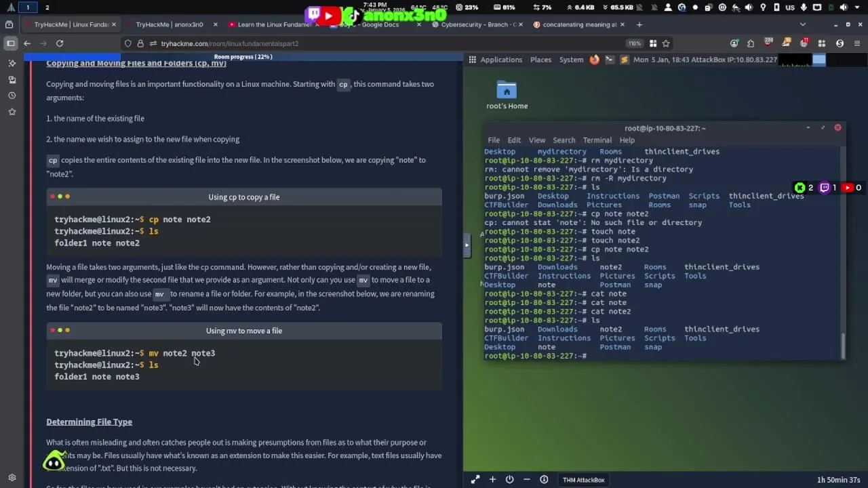Switch to Learn the Linux Fundamentals YouTube tab
This screenshot has height=488, width=868.
(x=273, y=24)
